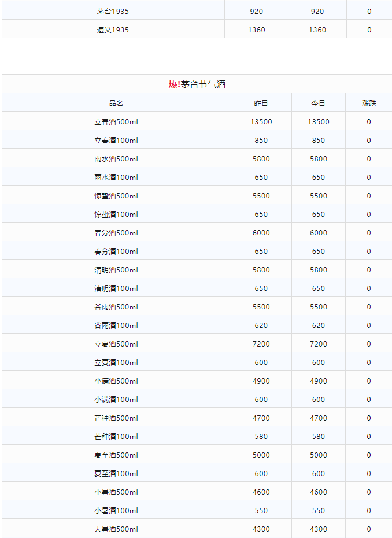Click 遵义1935 today price 1360

coord(317,30)
